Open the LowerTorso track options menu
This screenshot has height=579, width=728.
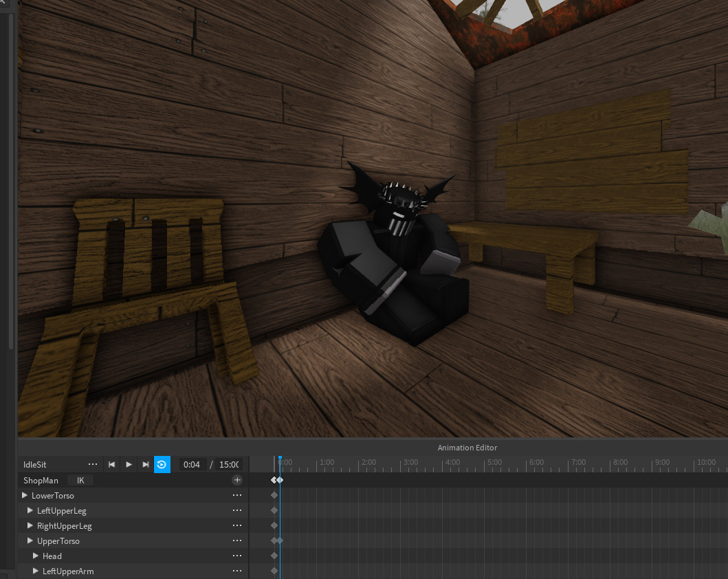[237, 496]
